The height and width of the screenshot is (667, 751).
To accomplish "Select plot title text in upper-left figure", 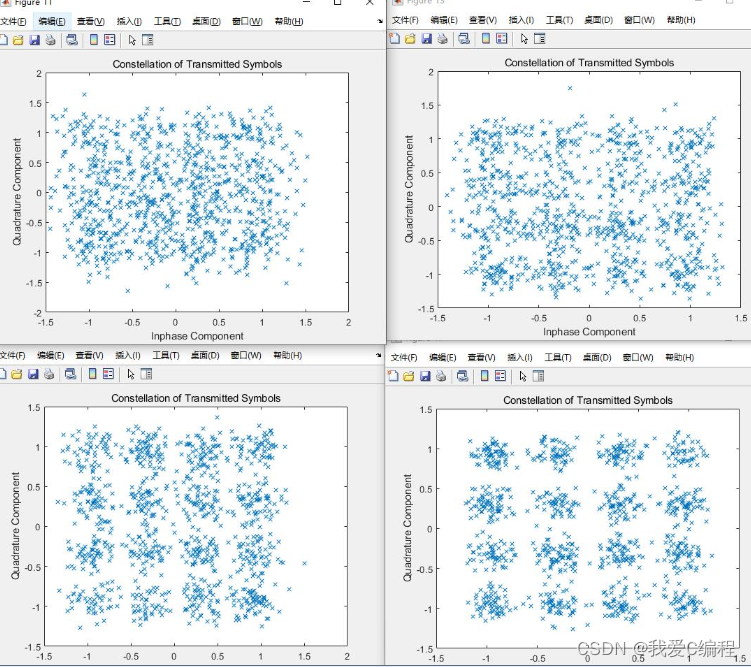I will (x=197, y=64).
